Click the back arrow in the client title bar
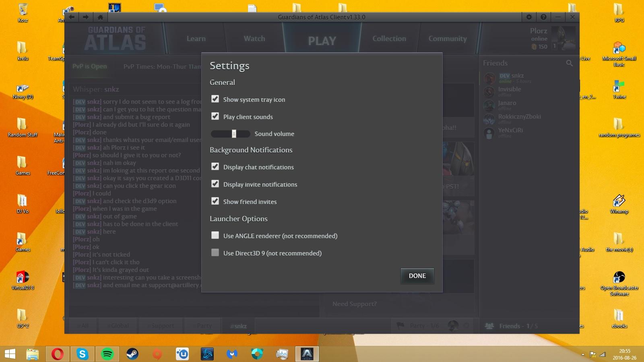Viewport: 644px width, 362px height. click(x=72, y=17)
